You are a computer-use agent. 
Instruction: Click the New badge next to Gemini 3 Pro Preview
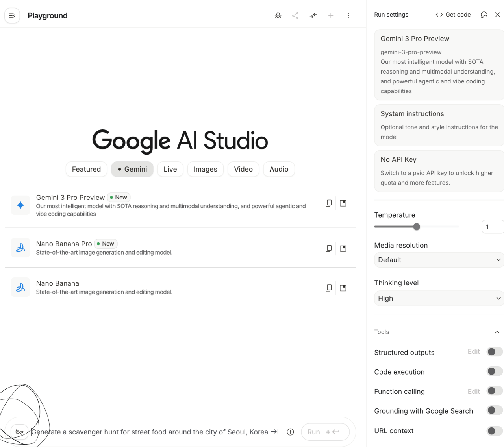tap(119, 198)
